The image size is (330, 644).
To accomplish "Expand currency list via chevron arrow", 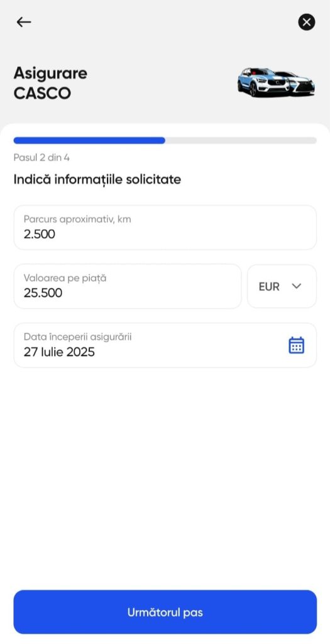I will pos(297,286).
